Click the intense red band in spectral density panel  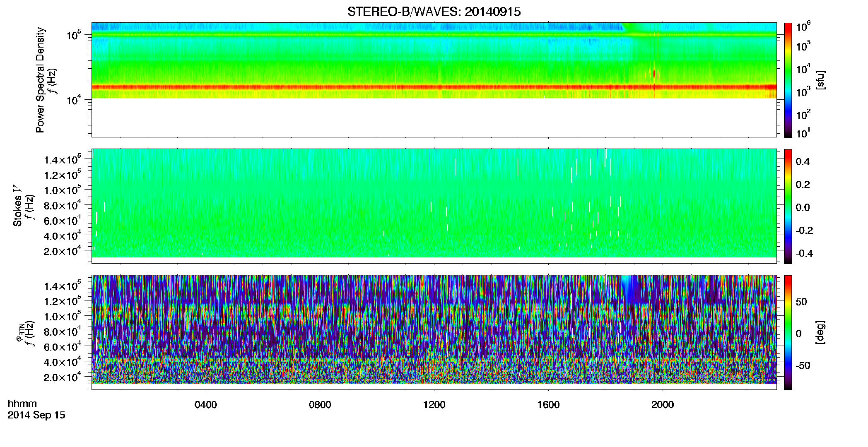click(434, 87)
